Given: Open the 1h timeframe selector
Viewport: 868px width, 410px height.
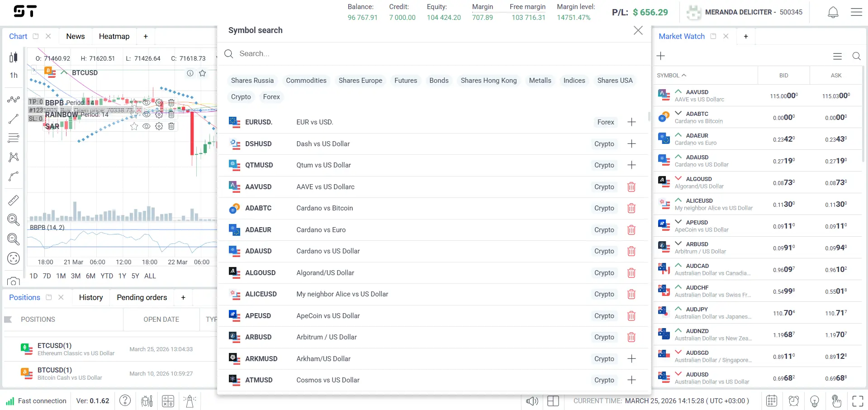Looking at the screenshot, I should click(x=14, y=75).
